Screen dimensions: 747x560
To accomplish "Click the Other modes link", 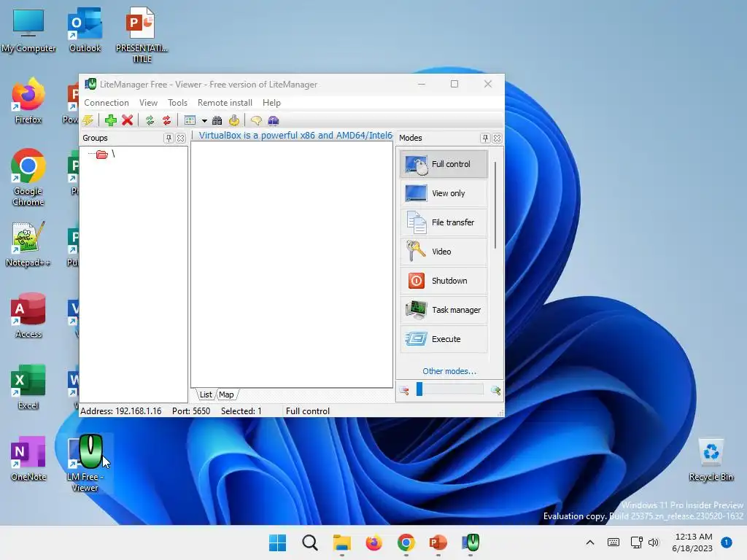I will pos(449,371).
